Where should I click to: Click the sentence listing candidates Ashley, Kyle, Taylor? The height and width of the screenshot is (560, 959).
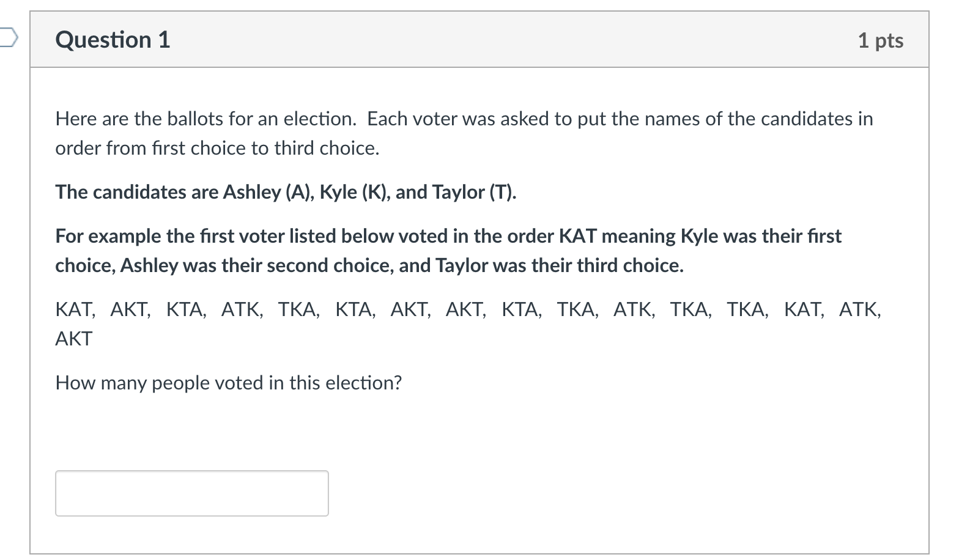(286, 192)
